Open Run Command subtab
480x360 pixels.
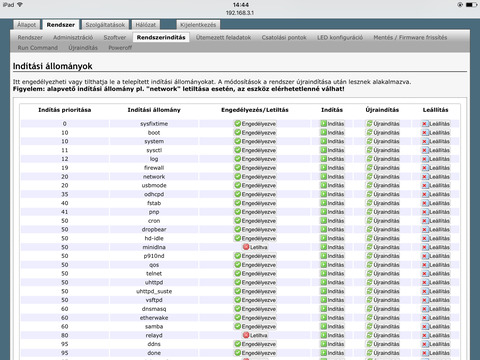[x=38, y=48]
